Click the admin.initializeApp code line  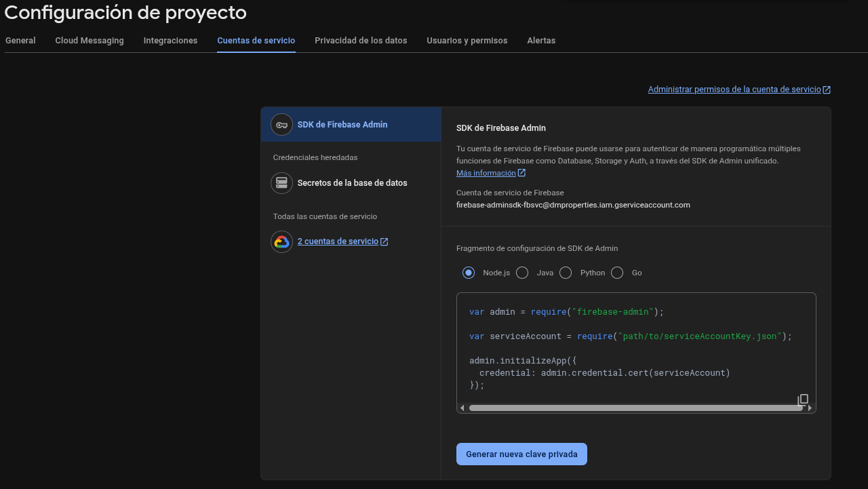pos(523,361)
